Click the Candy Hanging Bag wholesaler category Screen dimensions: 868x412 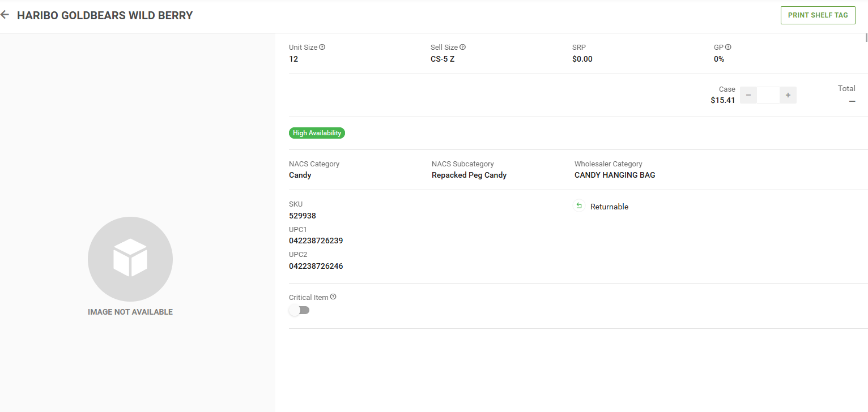[615, 175]
